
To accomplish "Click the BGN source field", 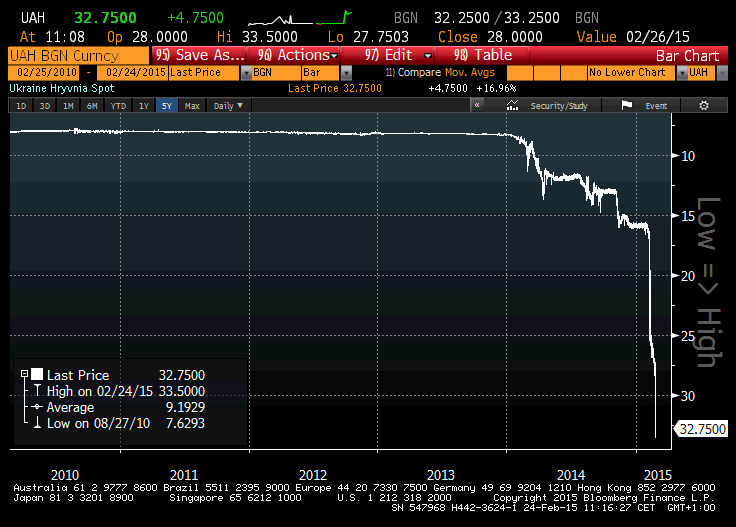I will click(276, 73).
